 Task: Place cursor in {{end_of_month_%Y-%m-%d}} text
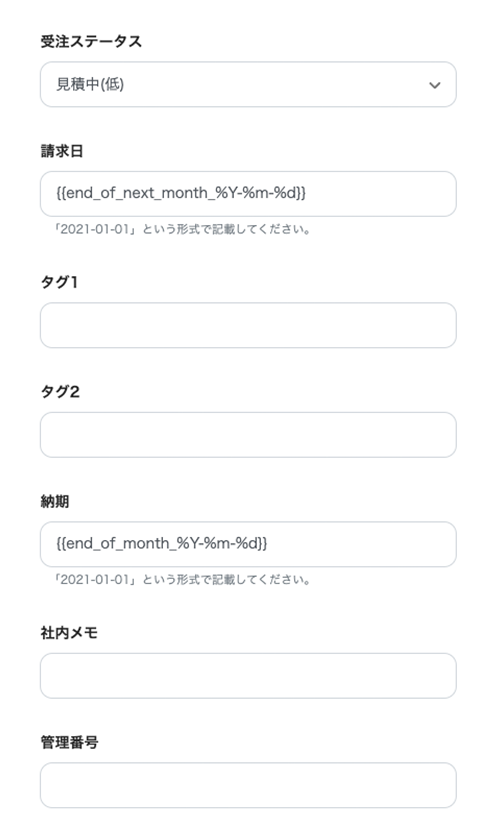[x=162, y=543]
